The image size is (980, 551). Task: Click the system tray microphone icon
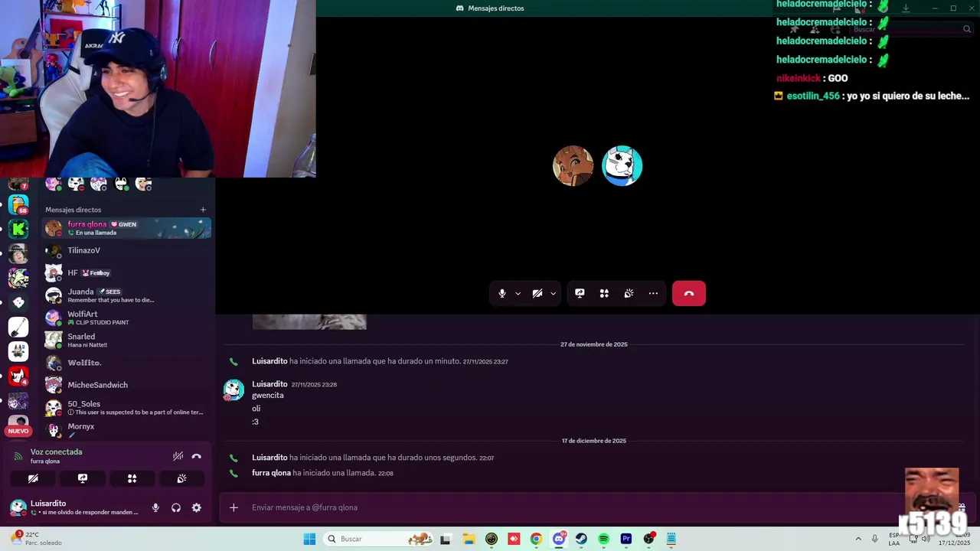[x=875, y=539]
